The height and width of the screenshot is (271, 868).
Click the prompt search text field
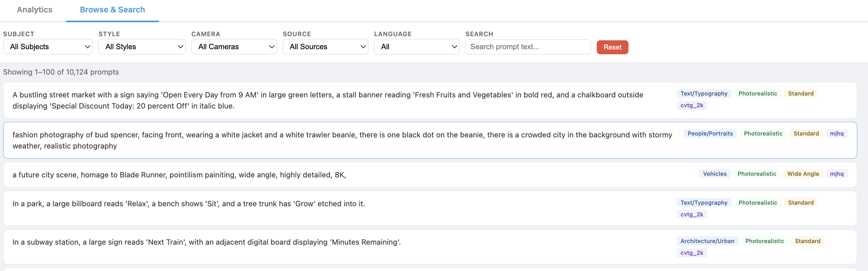coord(528,47)
